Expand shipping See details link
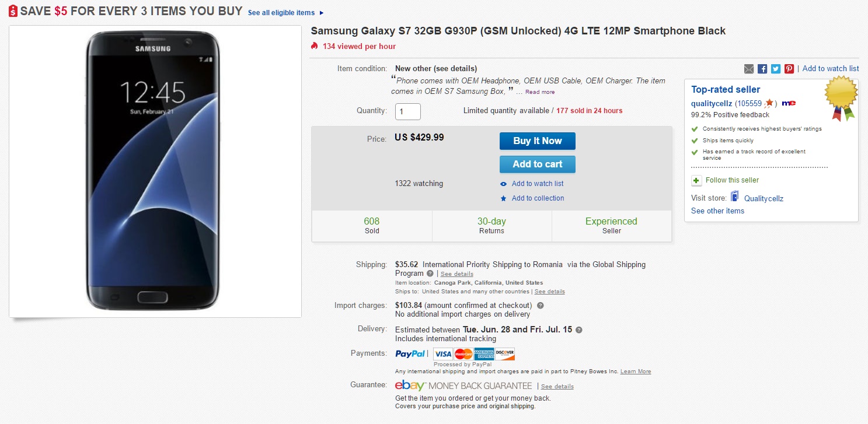The height and width of the screenshot is (424, 868). point(456,274)
